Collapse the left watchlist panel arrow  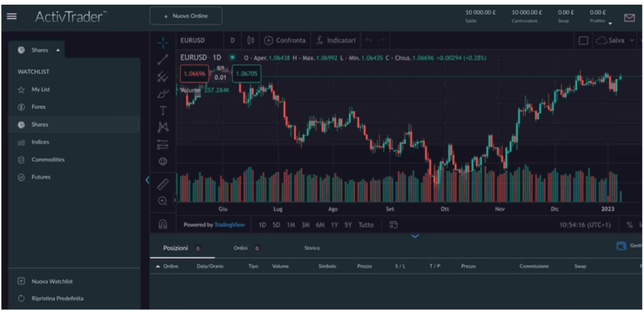[x=146, y=180]
